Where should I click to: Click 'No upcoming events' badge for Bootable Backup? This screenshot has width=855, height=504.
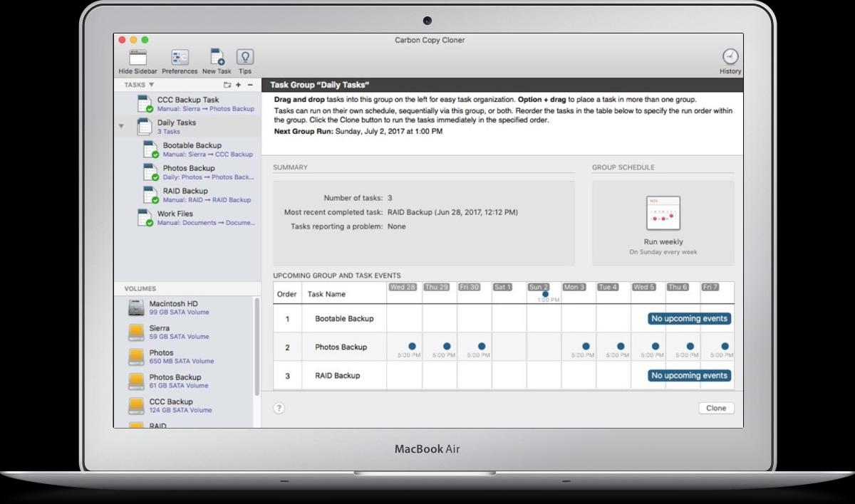pyautogui.click(x=689, y=318)
